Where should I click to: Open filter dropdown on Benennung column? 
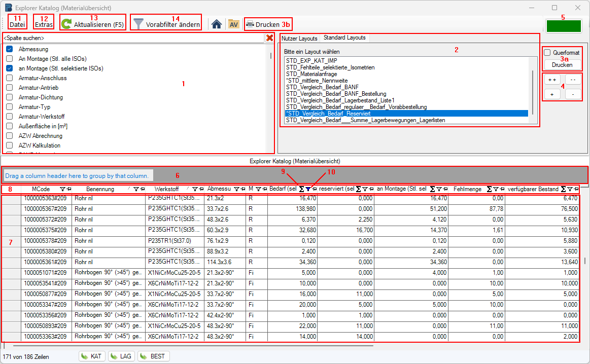(x=136, y=189)
